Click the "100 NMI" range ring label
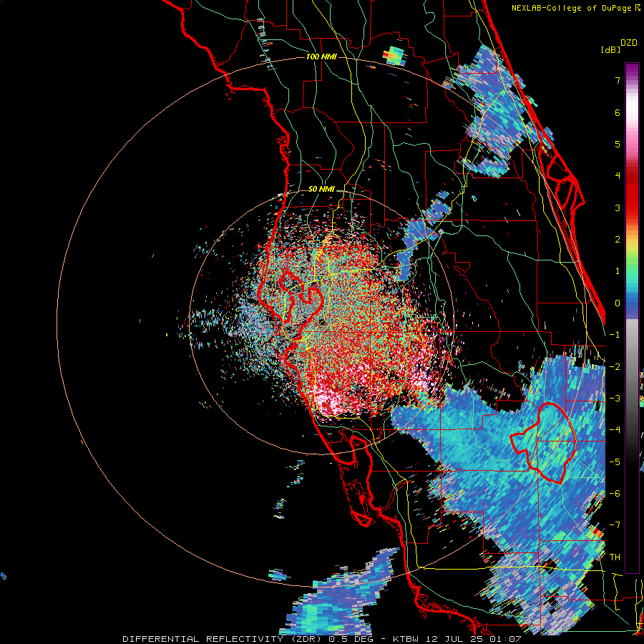Screen dimensions: 644x644 321,57
